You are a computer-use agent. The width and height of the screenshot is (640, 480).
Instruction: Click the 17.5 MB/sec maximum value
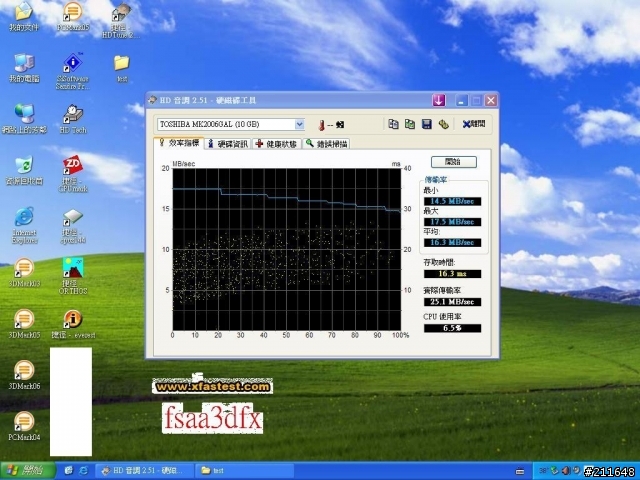coord(452,222)
